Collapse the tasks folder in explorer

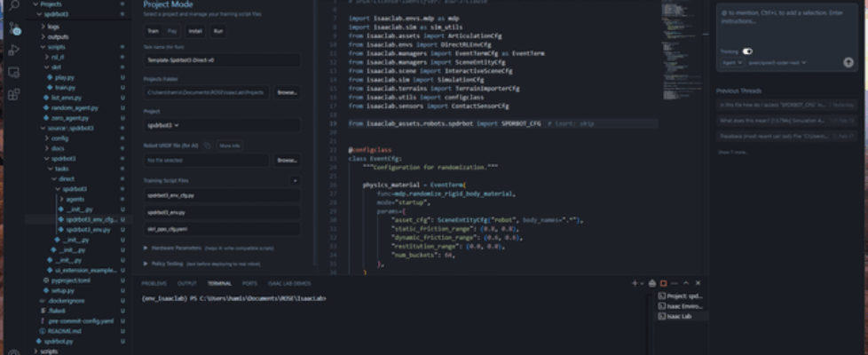(x=60, y=169)
